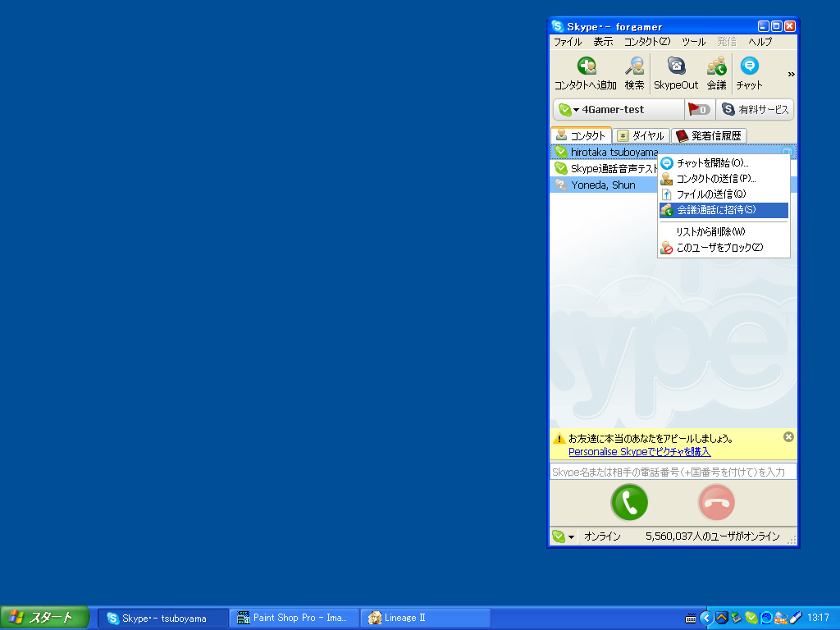Click the 13:17 system clock
Viewport: 840px width, 630px height.
point(818,619)
